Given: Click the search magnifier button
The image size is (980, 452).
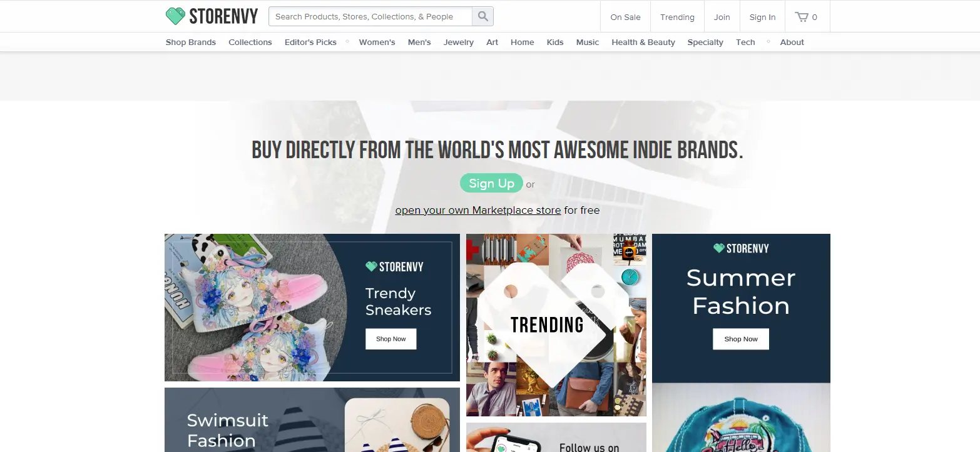Looking at the screenshot, I should (482, 16).
